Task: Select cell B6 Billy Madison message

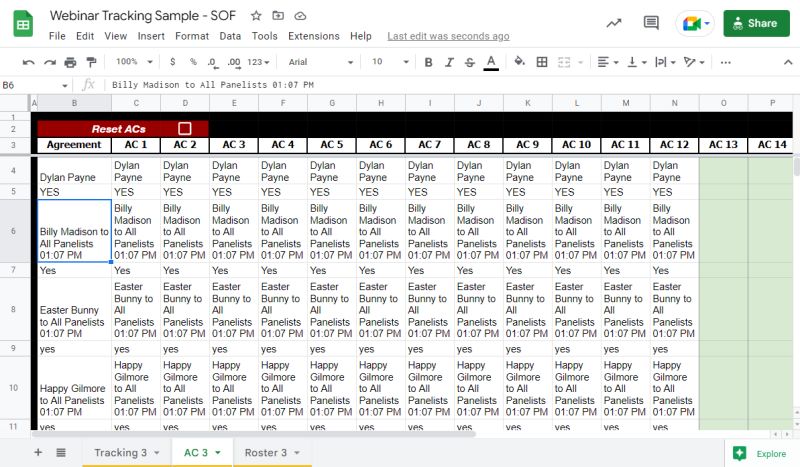Action: (x=74, y=231)
